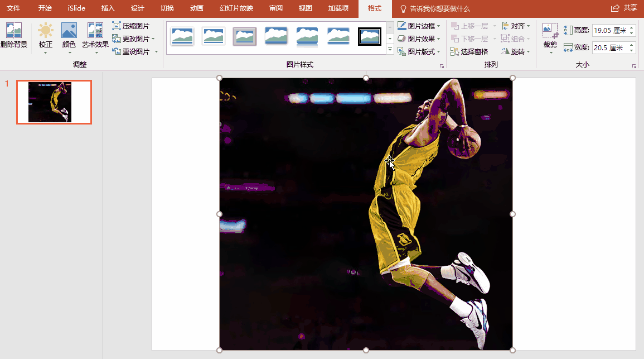Select the 格式 format tab

[x=374, y=8]
